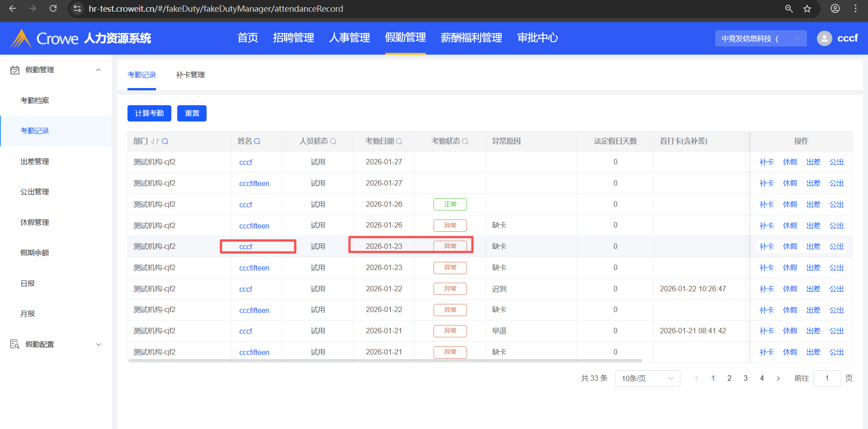
Task: Click the horizontal scrollbar below the table
Action: pyautogui.click(x=385, y=361)
